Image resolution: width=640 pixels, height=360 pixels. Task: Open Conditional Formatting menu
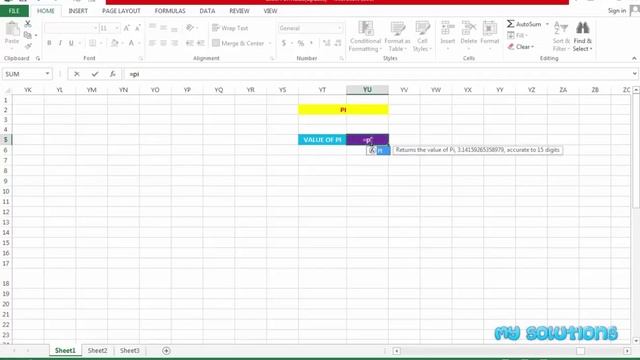pyautogui.click(x=365, y=37)
